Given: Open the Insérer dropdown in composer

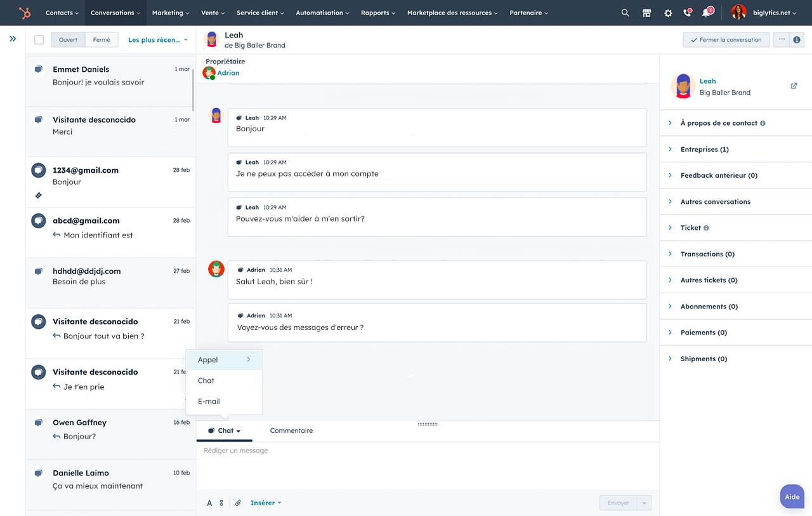Looking at the screenshot, I should click(x=265, y=503).
